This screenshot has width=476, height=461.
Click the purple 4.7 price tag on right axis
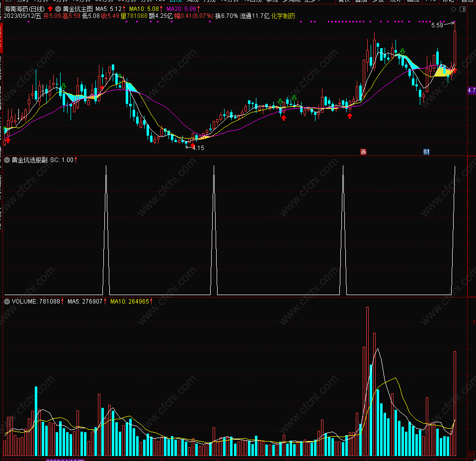472,90
